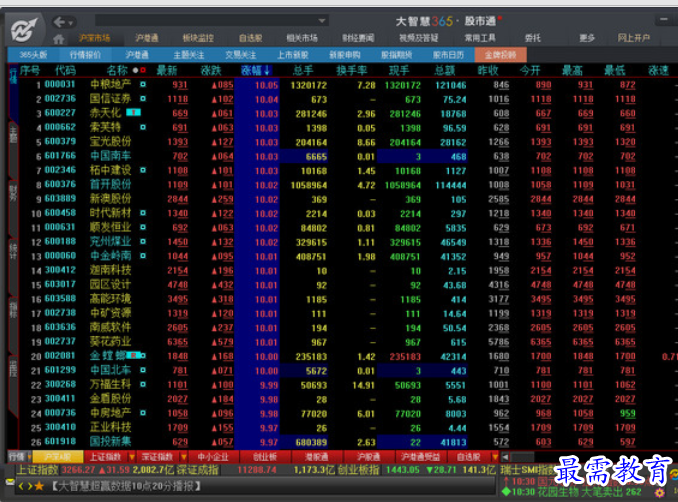Open the orange 金牌投顾 tab
The image size is (678, 502).
coord(500,55)
